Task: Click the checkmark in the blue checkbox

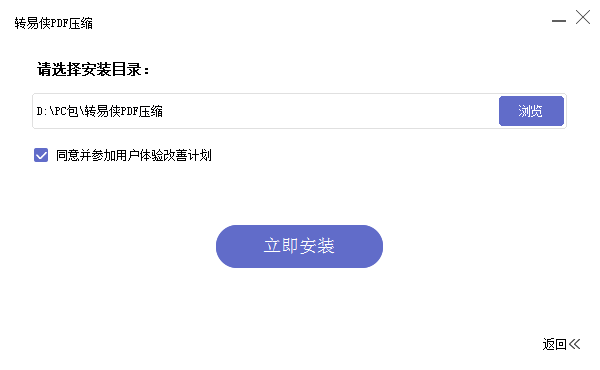Action: (x=41, y=155)
